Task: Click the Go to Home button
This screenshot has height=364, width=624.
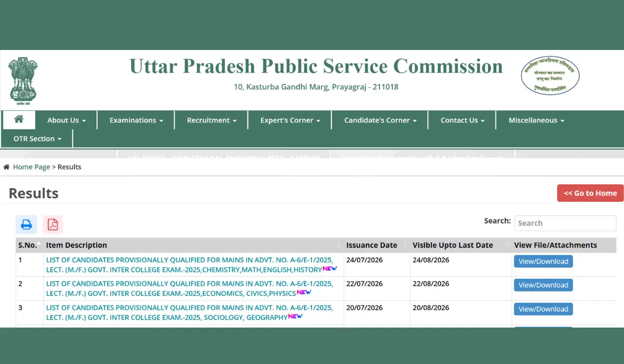Action: 590,193
